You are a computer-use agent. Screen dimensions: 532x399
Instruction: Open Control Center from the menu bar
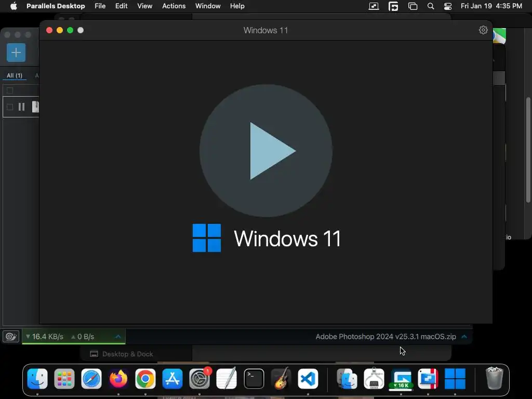tap(448, 6)
